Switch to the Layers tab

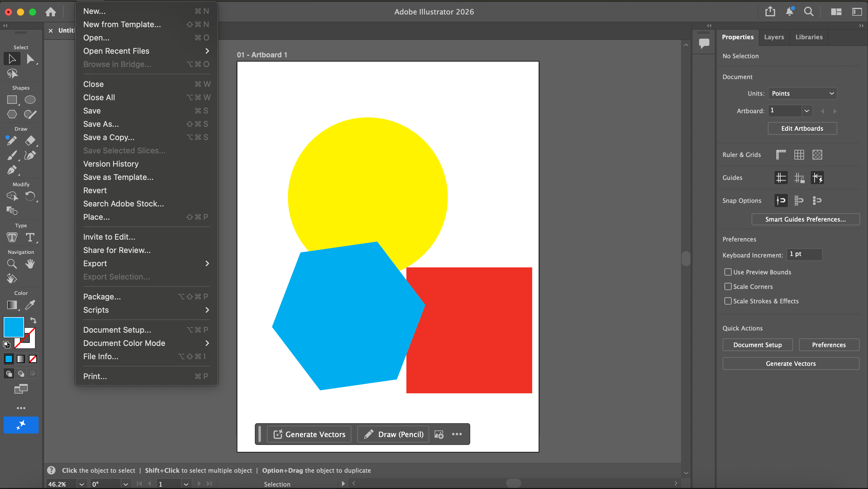(774, 37)
